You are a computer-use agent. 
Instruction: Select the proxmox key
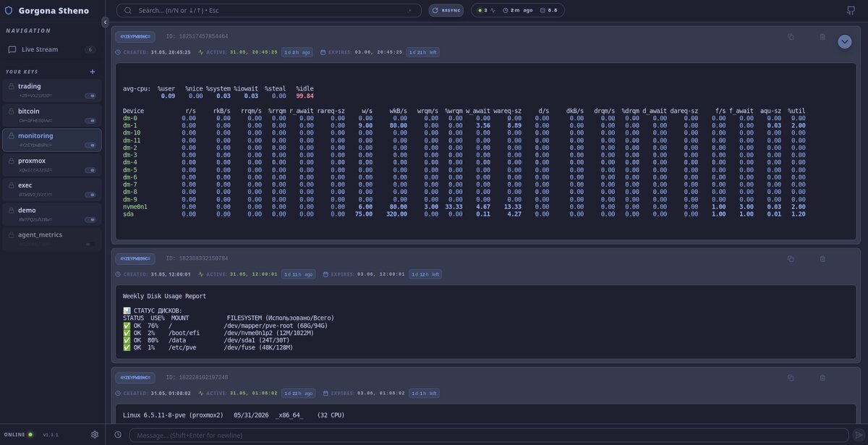(52, 165)
